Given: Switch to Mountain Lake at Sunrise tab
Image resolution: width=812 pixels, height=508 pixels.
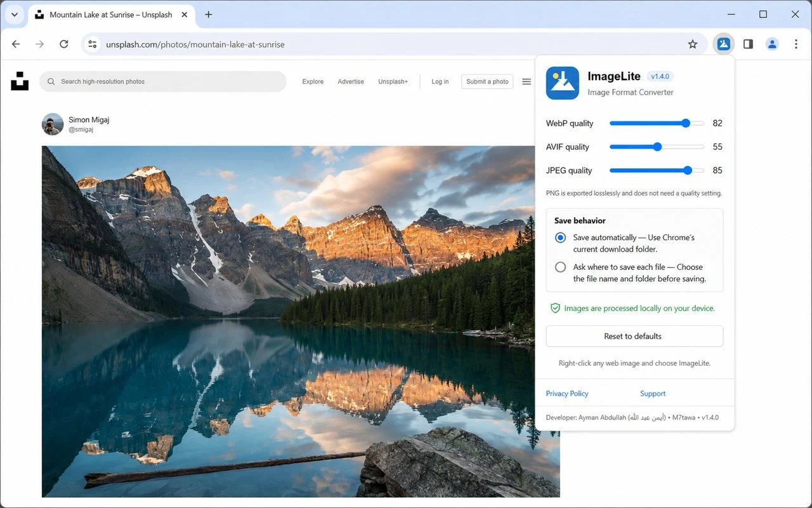Looking at the screenshot, I should coord(111,15).
